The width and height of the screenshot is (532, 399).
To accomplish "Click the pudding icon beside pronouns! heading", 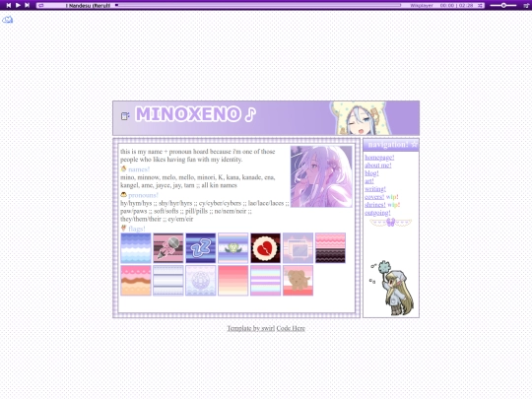I will (x=123, y=195).
